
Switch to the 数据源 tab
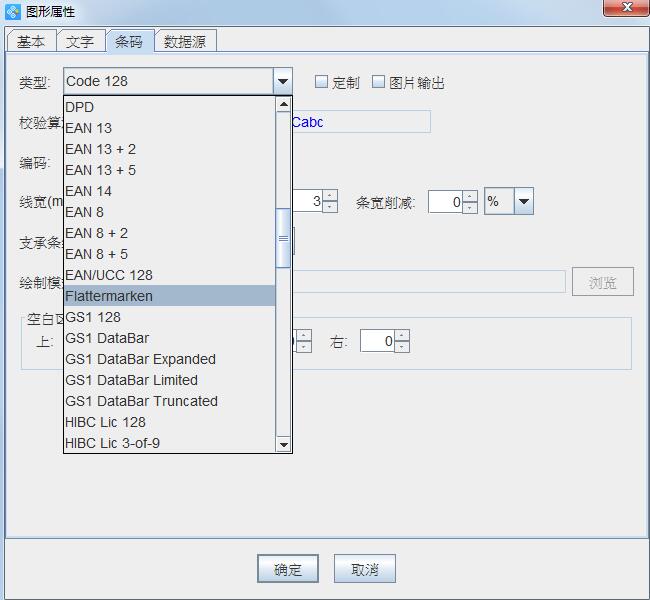click(185, 42)
